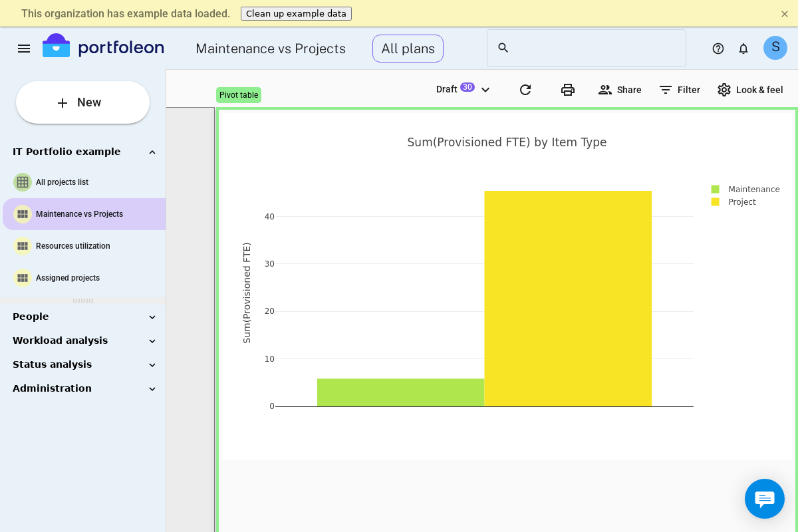
Task: Click the New button
Action: (82, 102)
